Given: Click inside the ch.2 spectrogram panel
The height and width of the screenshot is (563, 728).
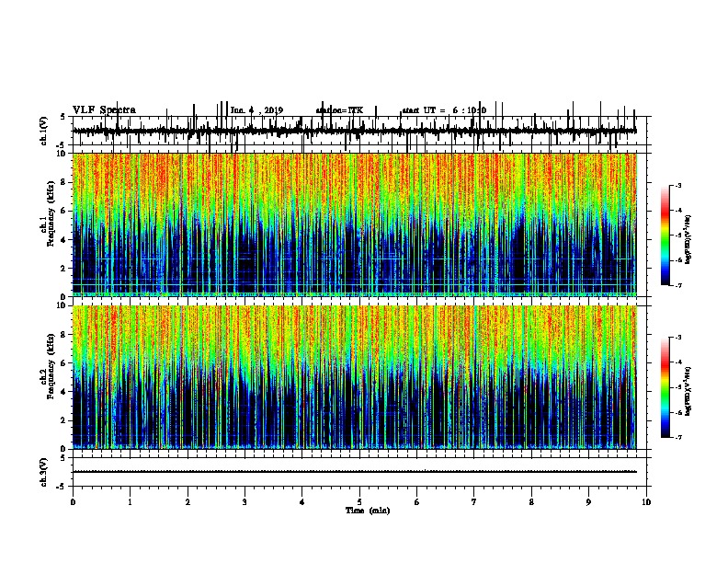Looking at the screenshot, I should [x=354, y=377].
